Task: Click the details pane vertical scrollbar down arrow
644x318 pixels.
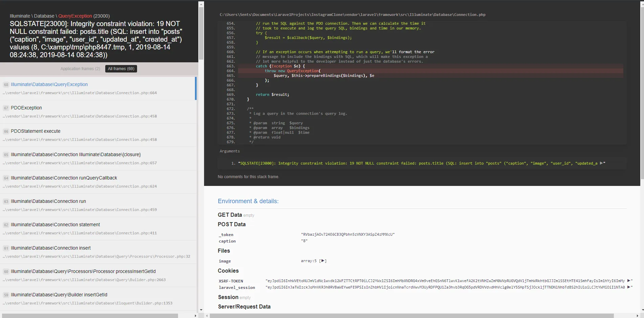Action: coord(642,310)
